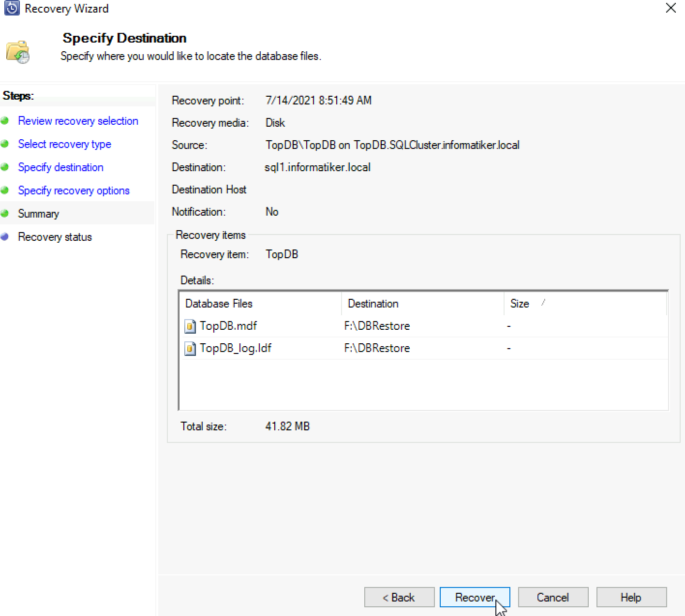Click the Notification value No
Screen dimensions: 685x616
pyautogui.click(x=272, y=212)
